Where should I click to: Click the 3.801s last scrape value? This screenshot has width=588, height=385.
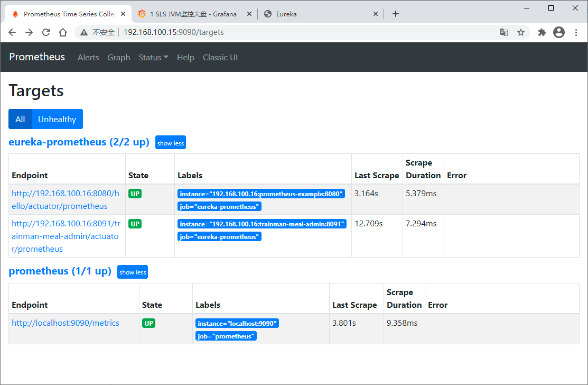pyautogui.click(x=344, y=323)
